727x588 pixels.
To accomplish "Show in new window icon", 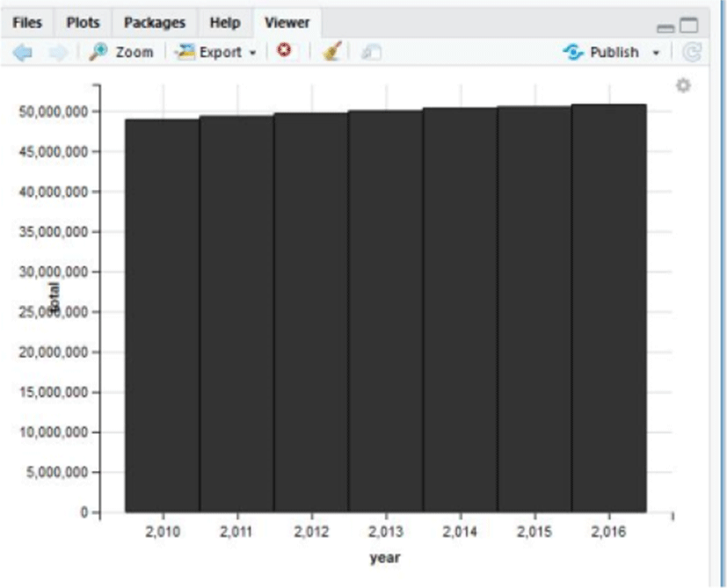I will [x=371, y=52].
